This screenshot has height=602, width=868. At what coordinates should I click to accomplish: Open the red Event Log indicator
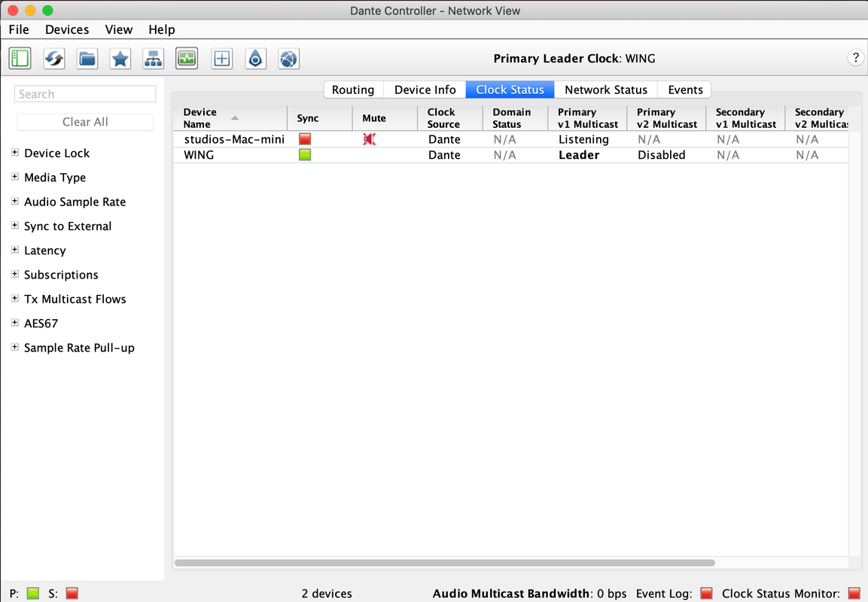point(706,593)
